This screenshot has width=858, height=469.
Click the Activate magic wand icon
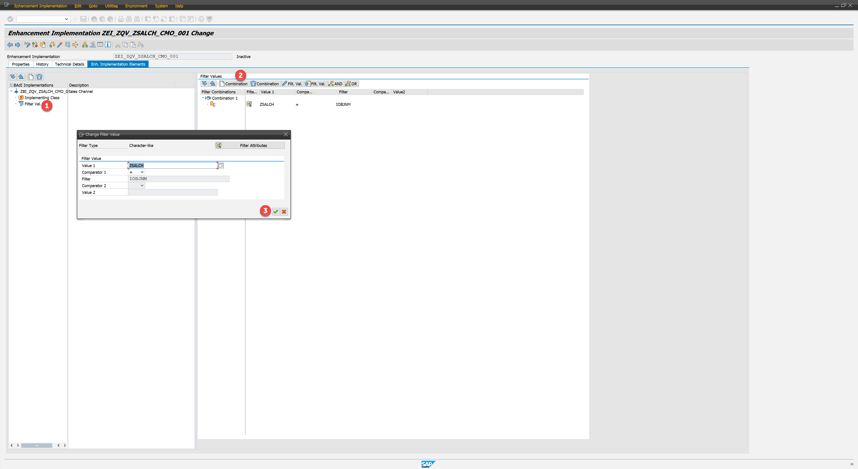click(60, 45)
